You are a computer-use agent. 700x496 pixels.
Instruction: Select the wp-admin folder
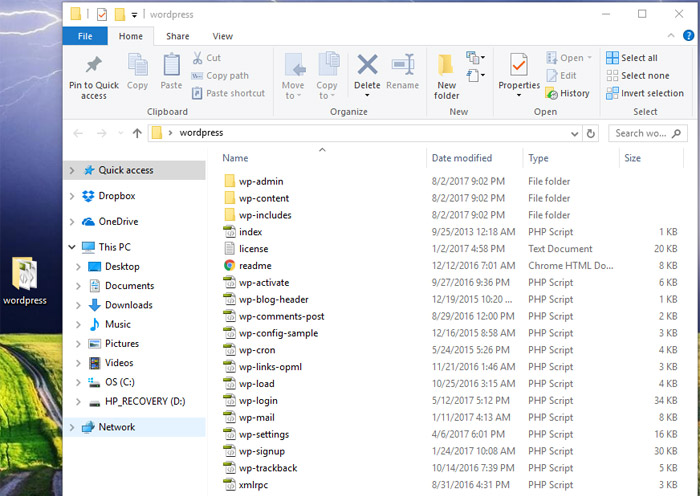pyautogui.click(x=261, y=181)
